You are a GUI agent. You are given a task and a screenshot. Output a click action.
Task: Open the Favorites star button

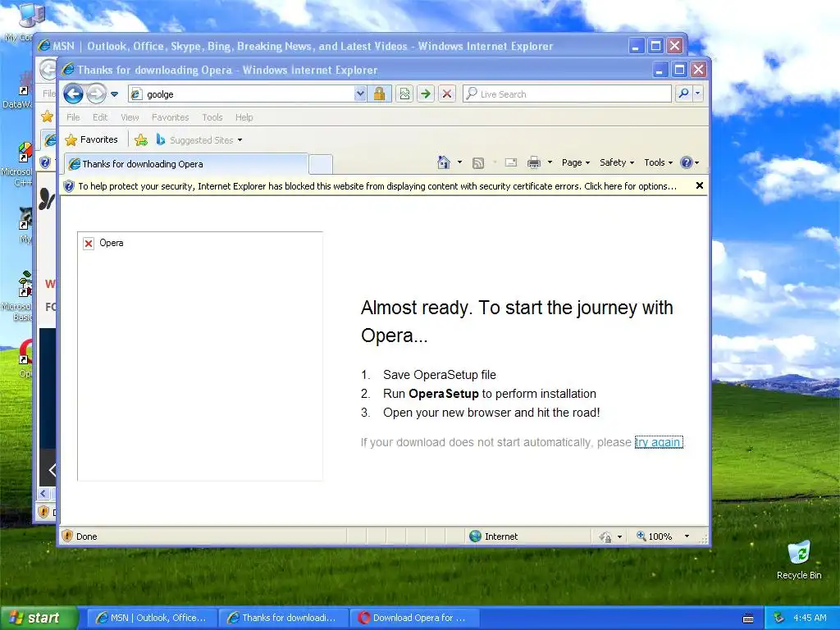(91, 139)
